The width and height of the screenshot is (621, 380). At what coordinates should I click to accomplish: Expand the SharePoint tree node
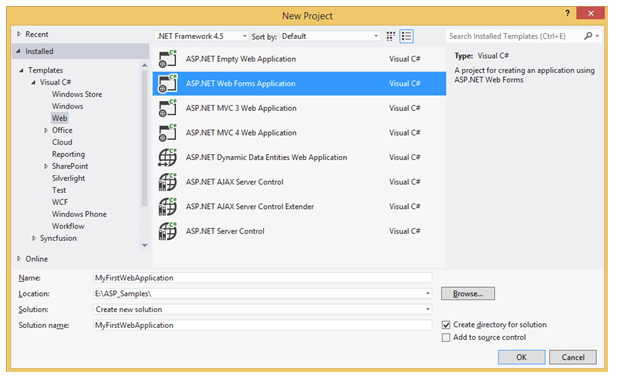pos(46,166)
